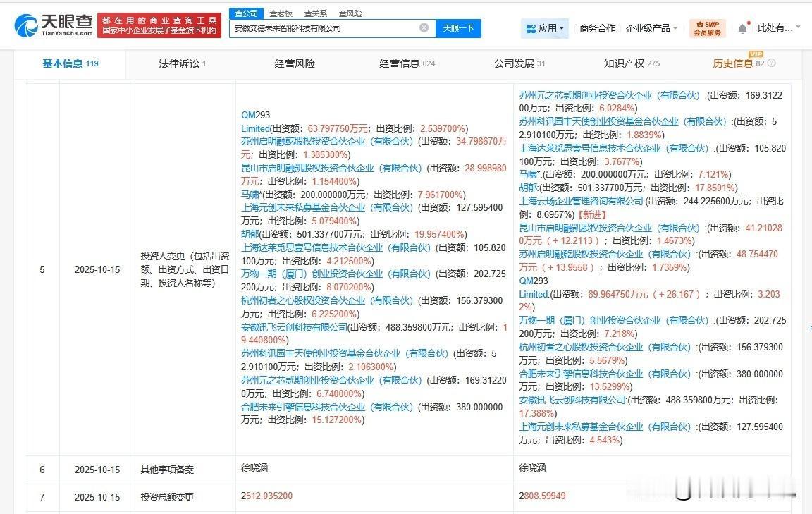Switch to the 查老板 search tab
812x514 pixels.
pyautogui.click(x=281, y=13)
